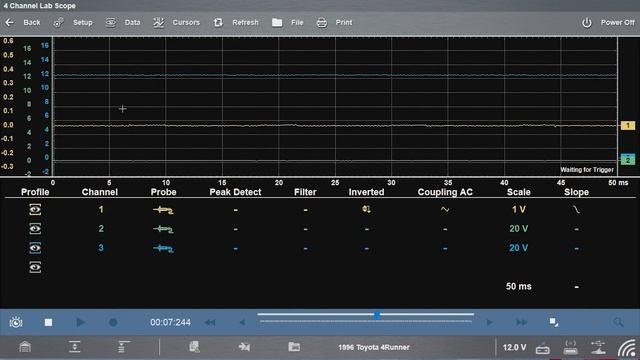Click the setup gear icon
This screenshot has width=640, height=360.
click(58, 22)
